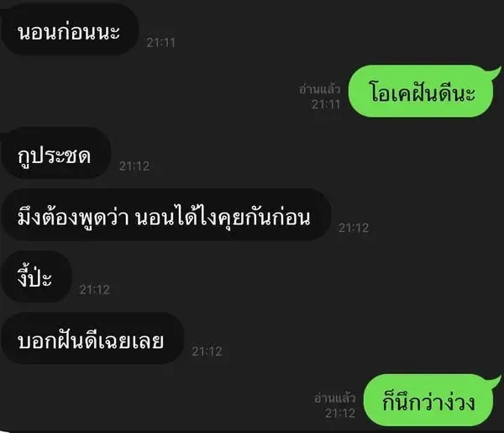The image size is (504, 433).
Task: Tap the green 'ก็นึกว่าง่วง' message bubble
Action: tap(428, 400)
